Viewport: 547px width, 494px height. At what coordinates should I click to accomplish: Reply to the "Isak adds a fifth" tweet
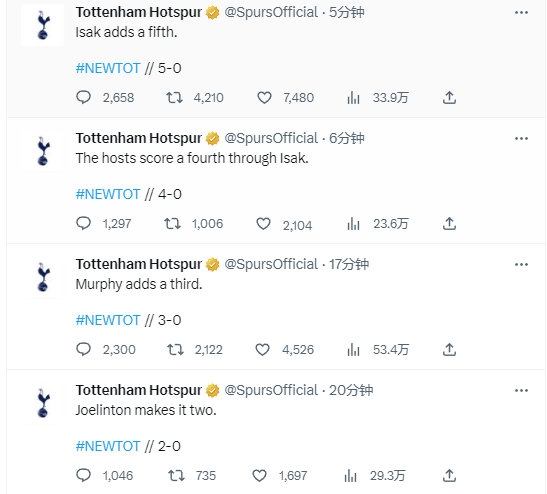[x=83, y=97]
